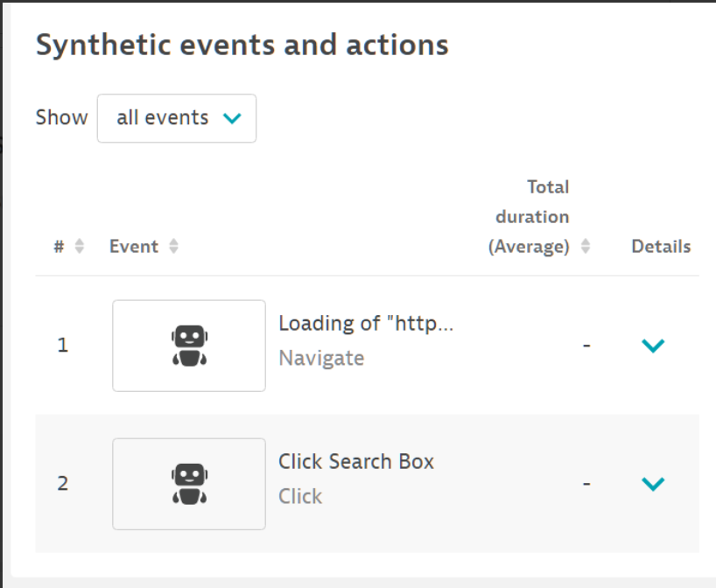
Task: Click the robot icon for the Click Search Box event
Action: coord(189,477)
